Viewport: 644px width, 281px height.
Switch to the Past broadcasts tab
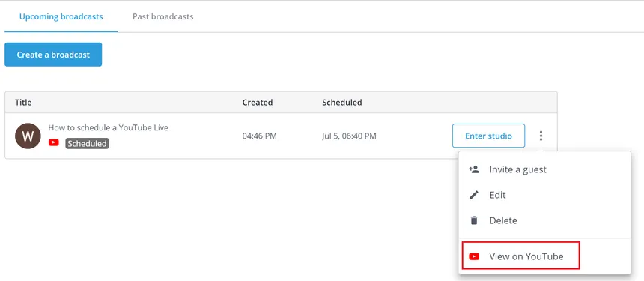click(x=162, y=16)
